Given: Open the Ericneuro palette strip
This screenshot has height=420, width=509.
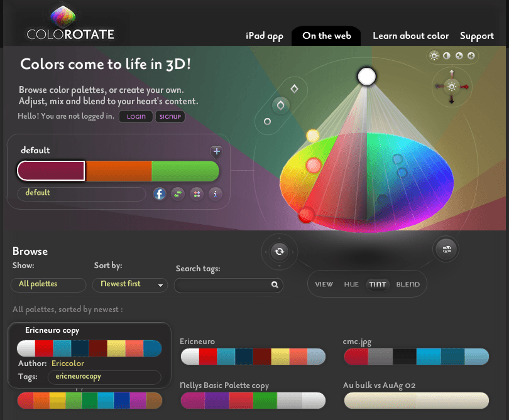Looking at the screenshot, I should 253,357.
